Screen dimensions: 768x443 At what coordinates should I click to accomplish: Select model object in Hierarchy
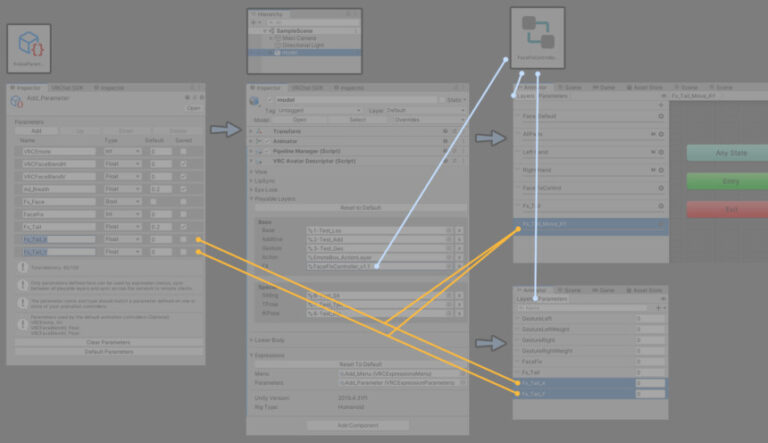pyautogui.click(x=290, y=53)
